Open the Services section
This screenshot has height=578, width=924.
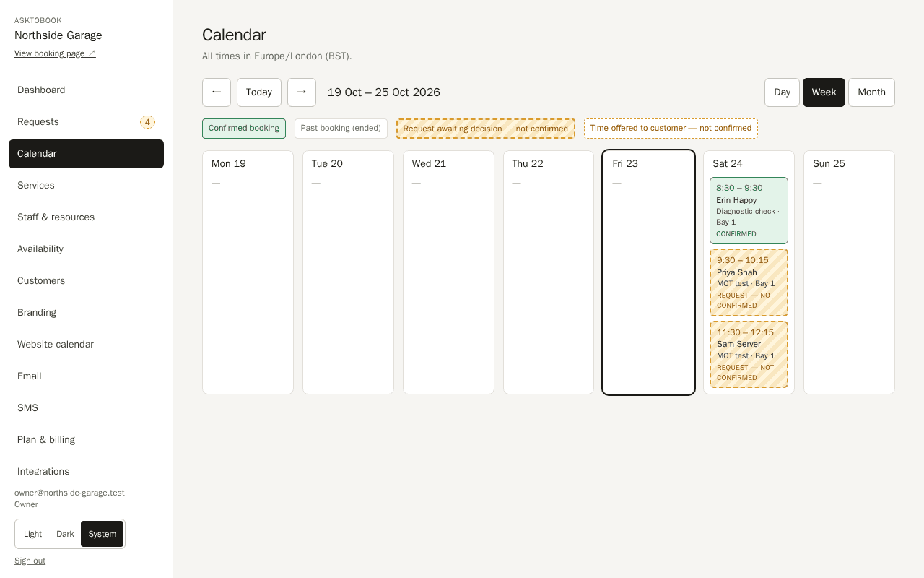point(86,186)
